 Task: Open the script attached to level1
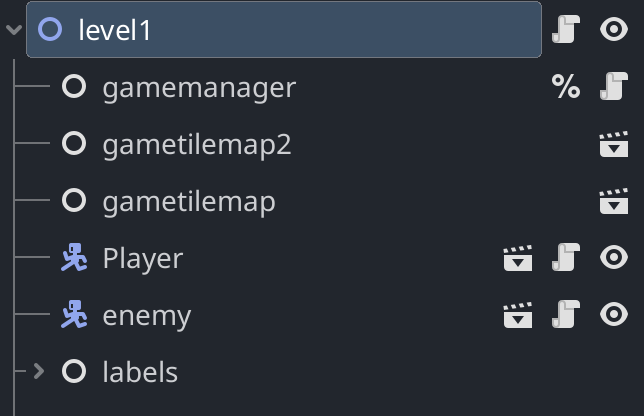click(566, 29)
